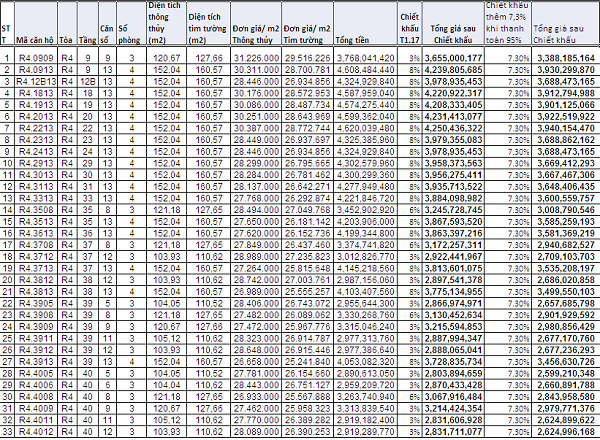
Task: Select apartment code cell R4.3508
Action: (36, 210)
